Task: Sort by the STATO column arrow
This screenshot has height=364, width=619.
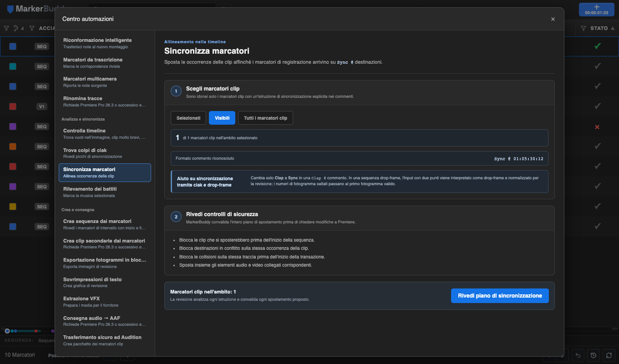Action: point(612,28)
